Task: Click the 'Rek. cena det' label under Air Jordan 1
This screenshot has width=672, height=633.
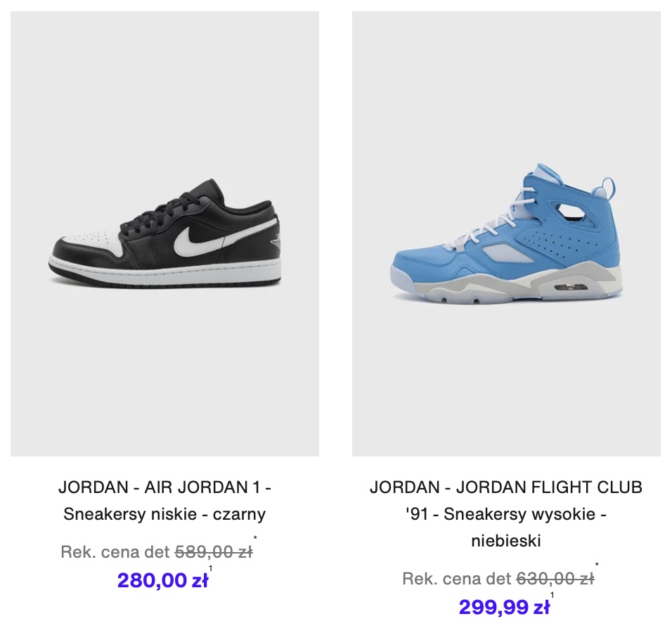Action: pos(116,552)
